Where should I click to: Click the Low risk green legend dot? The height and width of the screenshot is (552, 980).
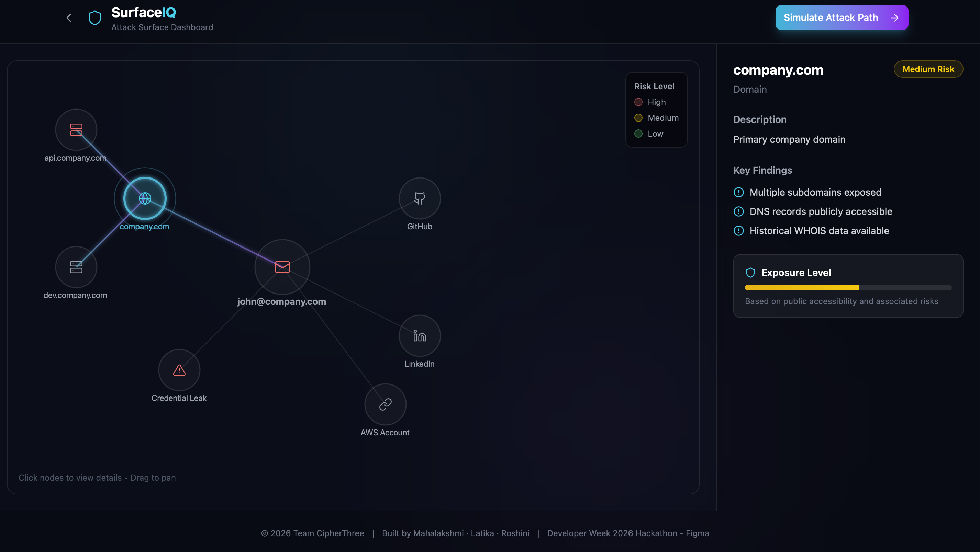638,134
